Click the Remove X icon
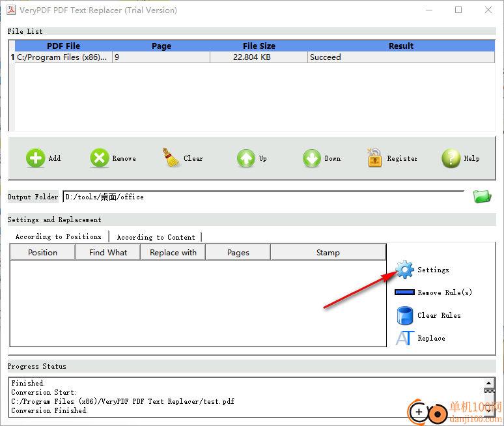Screen dimensions: 504x426 [100, 158]
